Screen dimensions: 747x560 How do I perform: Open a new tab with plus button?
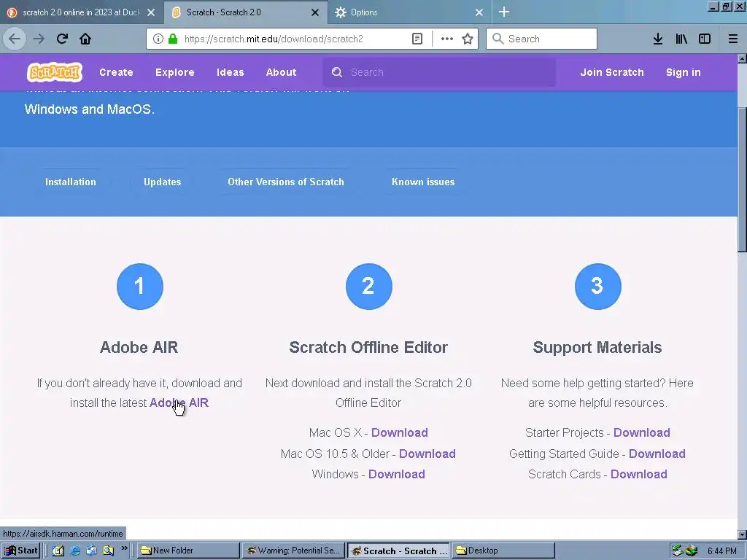click(x=504, y=12)
